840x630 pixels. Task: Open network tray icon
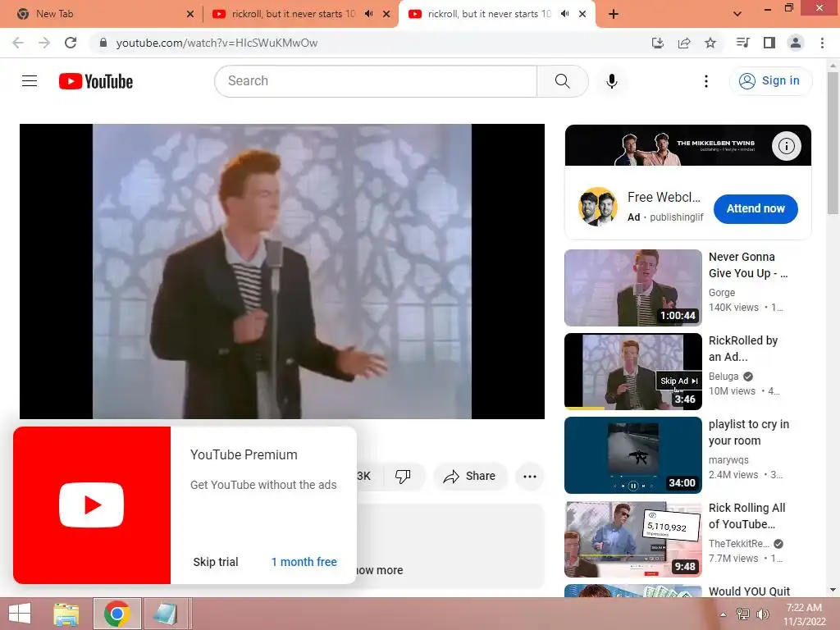743,614
